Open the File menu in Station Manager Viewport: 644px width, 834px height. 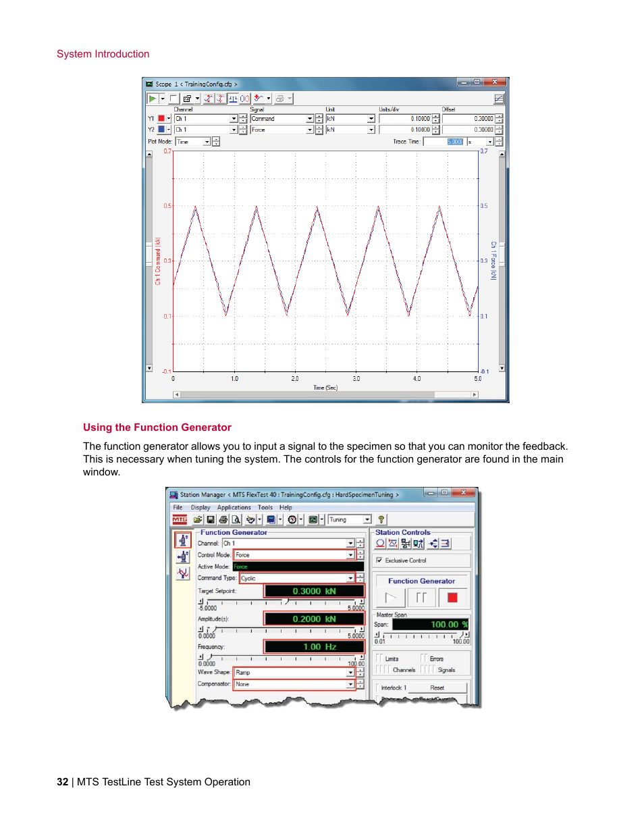(x=178, y=507)
